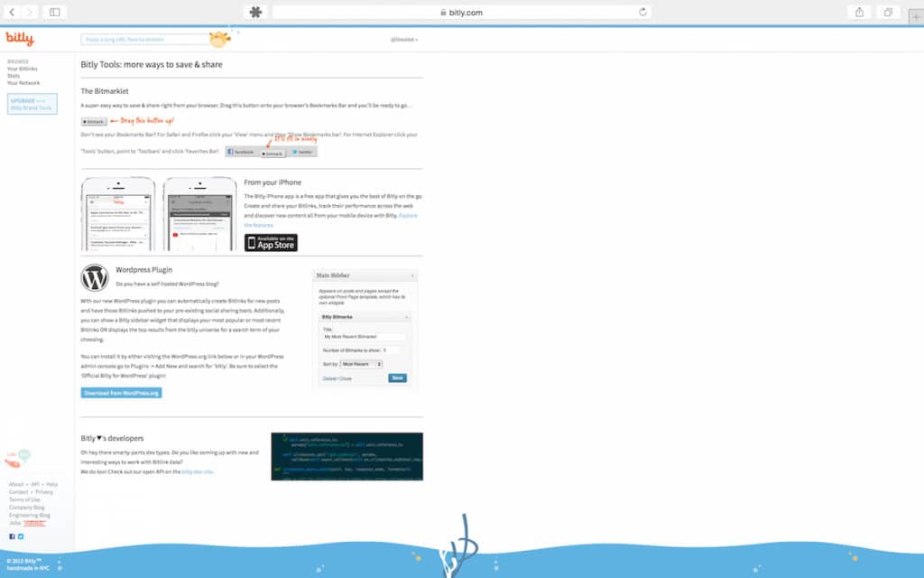Open the account username dropdown
Image resolution: width=924 pixels, height=578 pixels.
pos(403,40)
